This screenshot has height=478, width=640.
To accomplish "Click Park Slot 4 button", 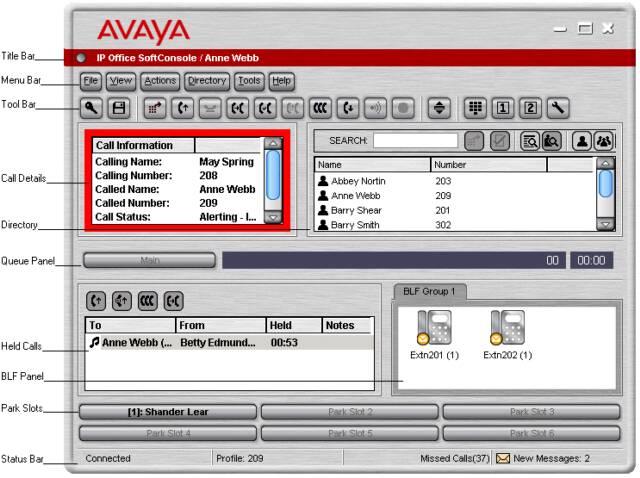I will click(168, 433).
